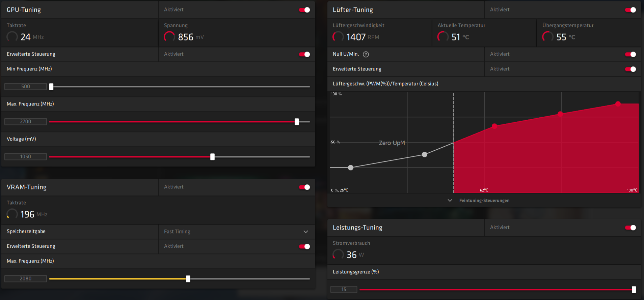Screen dimensions: 644x300
Task: Click the GPU Taktrate gauge icon
Action: tap(12, 36)
